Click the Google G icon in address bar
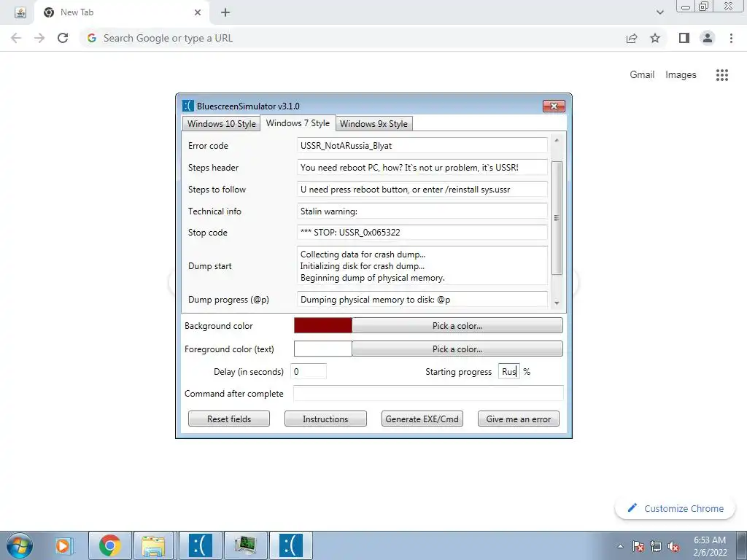 pyautogui.click(x=92, y=38)
